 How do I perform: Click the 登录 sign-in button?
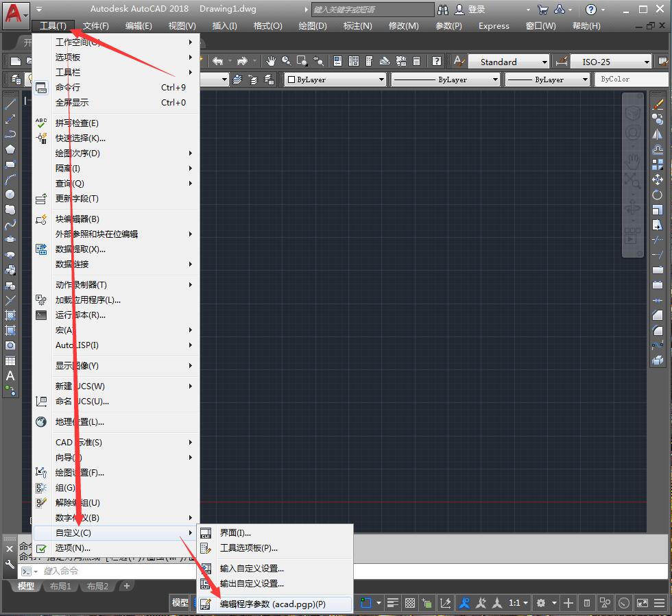coord(470,10)
